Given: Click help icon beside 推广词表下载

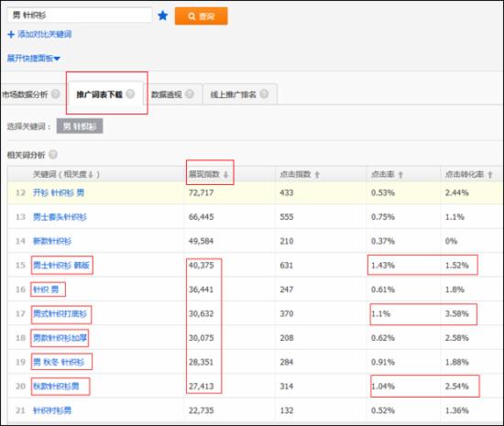Looking at the screenshot, I should [130, 93].
